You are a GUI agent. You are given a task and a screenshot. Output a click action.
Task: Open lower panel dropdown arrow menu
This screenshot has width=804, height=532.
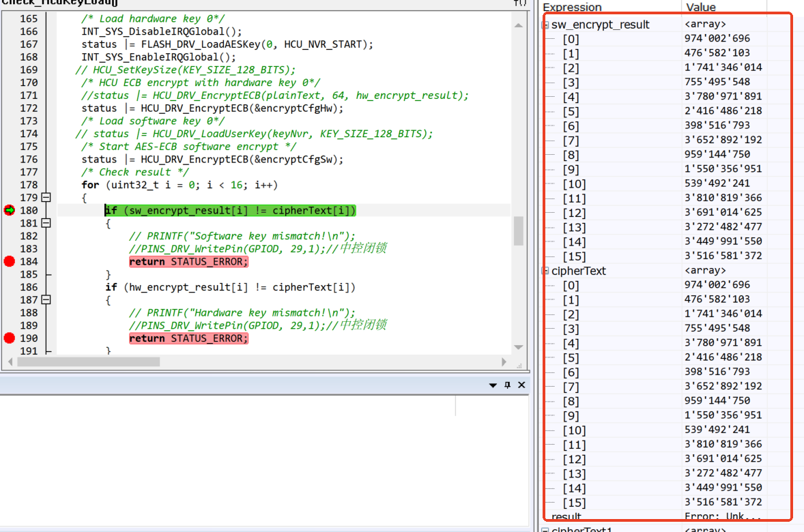493,385
